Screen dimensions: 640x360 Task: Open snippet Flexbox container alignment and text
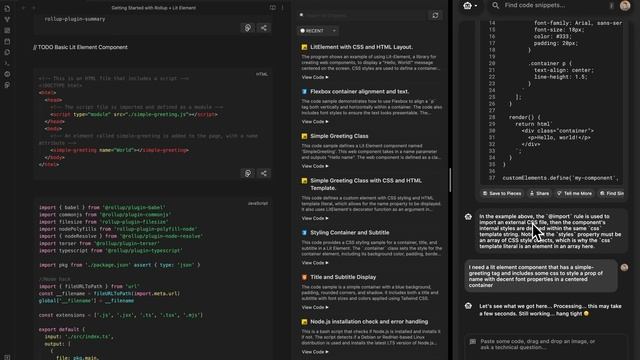click(x=360, y=91)
